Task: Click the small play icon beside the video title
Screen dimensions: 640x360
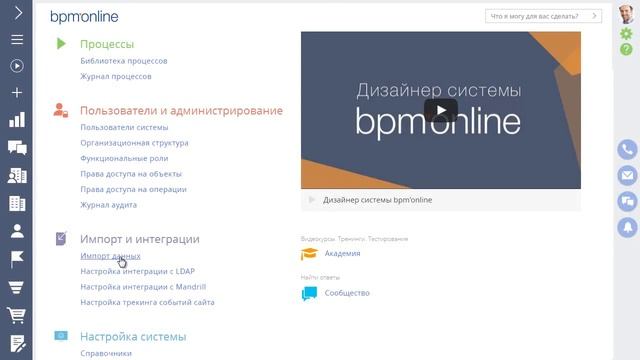Action: pyautogui.click(x=312, y=200)
